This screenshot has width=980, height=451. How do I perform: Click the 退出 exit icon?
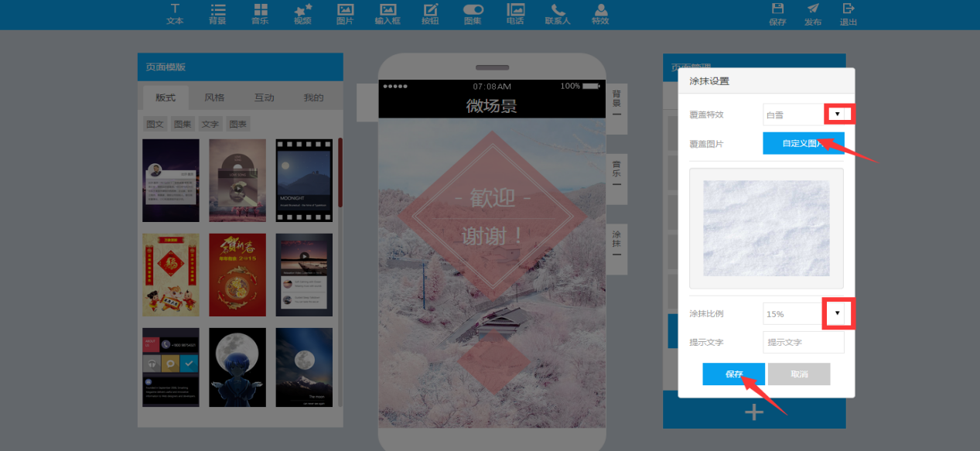pyautogui.click(x=849, y=13)
